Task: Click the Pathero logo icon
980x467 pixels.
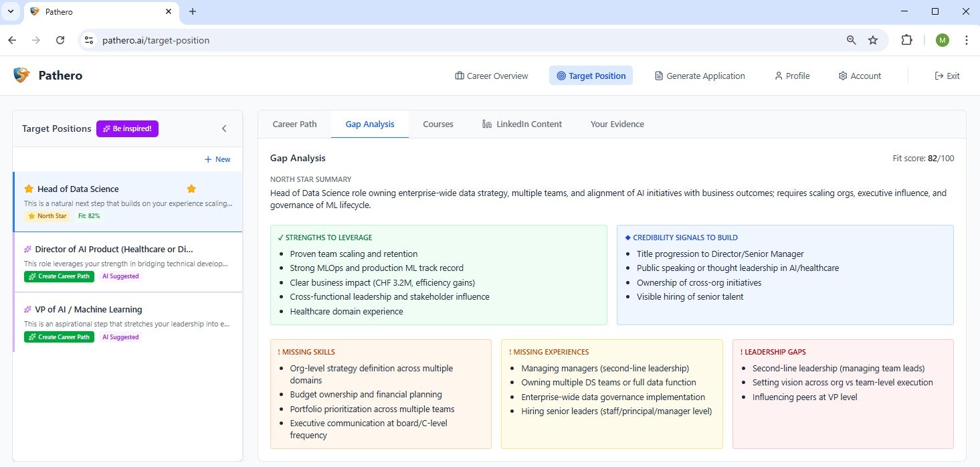Action: coord(21,75)
